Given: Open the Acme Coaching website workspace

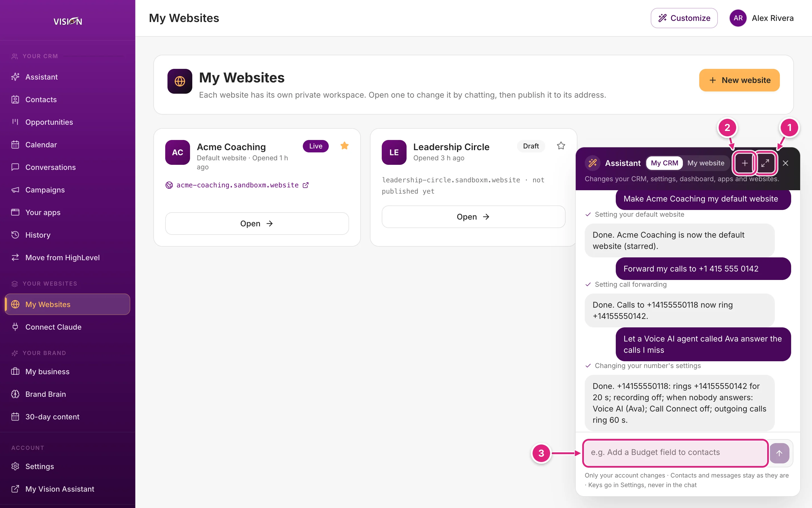Looking at the screenshot, I should point(257,224).
